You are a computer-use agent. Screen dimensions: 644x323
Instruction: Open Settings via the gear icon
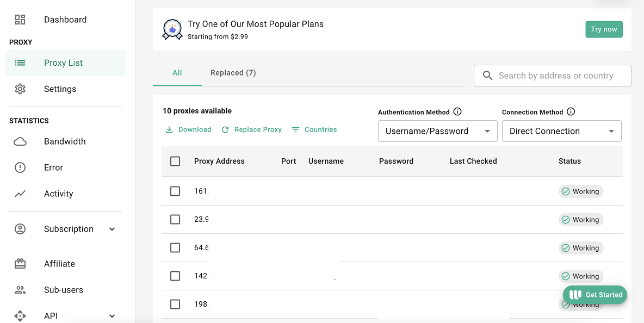pos(20,89)
